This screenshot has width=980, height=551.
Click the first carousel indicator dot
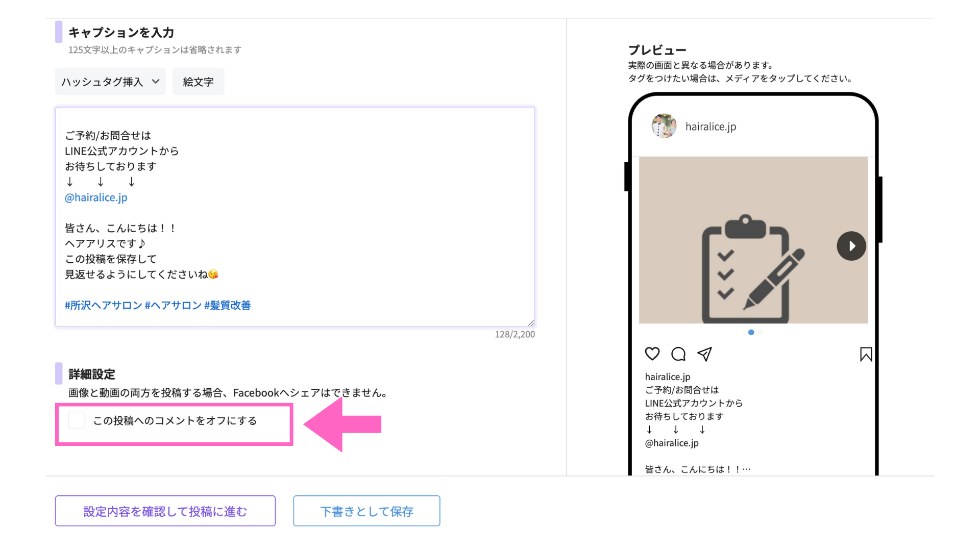point(751,332)
